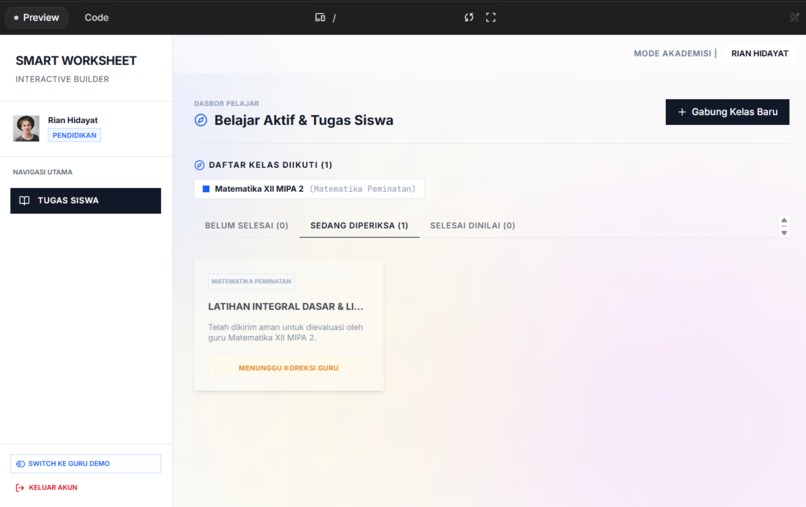
Task: Select Matematika XII MIPA 2 class chip
Action: pyautogui.click(x=309, y=189)
